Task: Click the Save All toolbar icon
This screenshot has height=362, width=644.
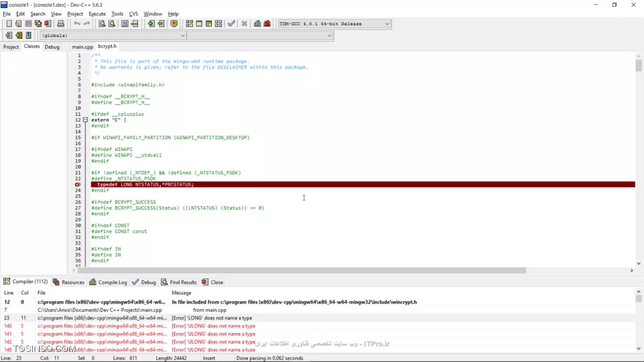Action: [x=38, y=24]
